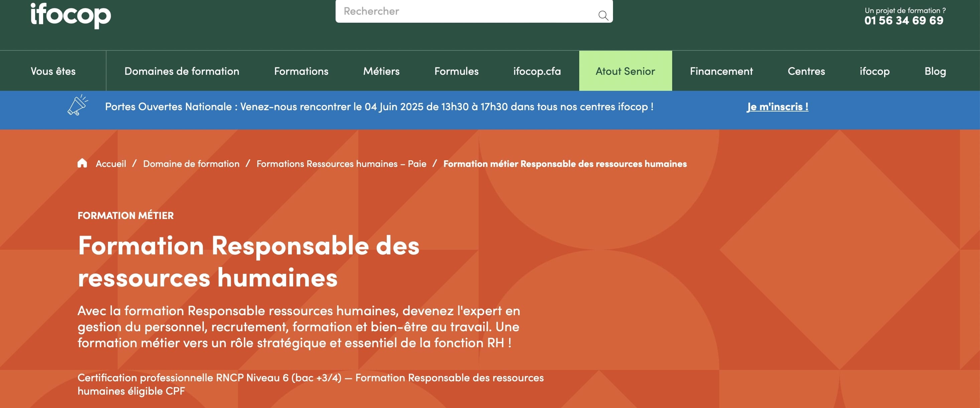Open Domaines de formation menu
This screenshot has width=980, height=408.
182,71
